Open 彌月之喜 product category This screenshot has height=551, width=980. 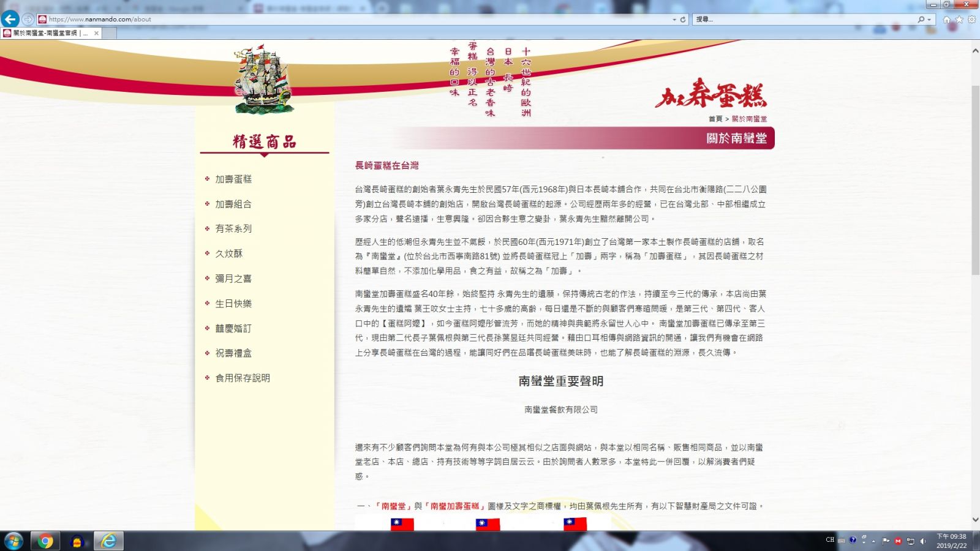[x=233, y=279]
